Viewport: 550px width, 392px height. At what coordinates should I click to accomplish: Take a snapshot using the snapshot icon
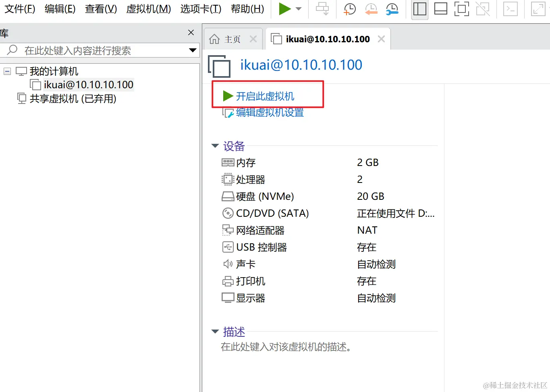coord(349,9)
